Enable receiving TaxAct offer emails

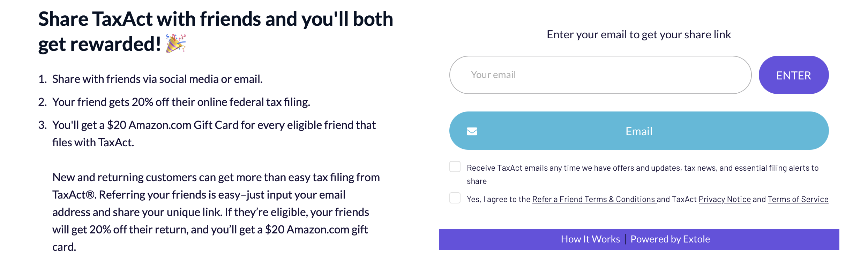[455, 167]
